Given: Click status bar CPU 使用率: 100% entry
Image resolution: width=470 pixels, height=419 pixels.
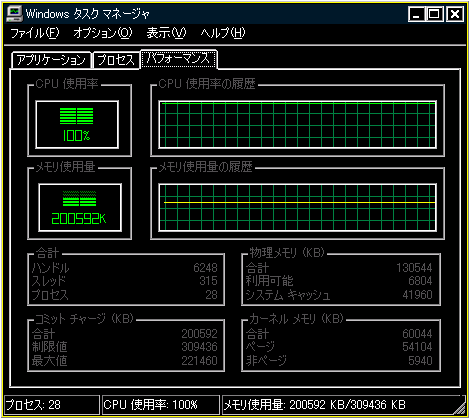Looking at the screenshot, I should [161, 405].
